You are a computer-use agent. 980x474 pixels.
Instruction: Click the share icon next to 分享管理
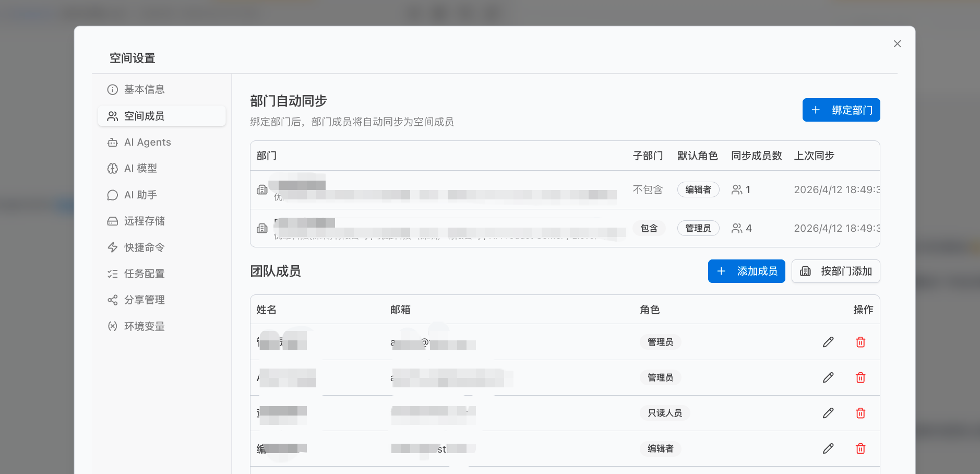point(113,300)
